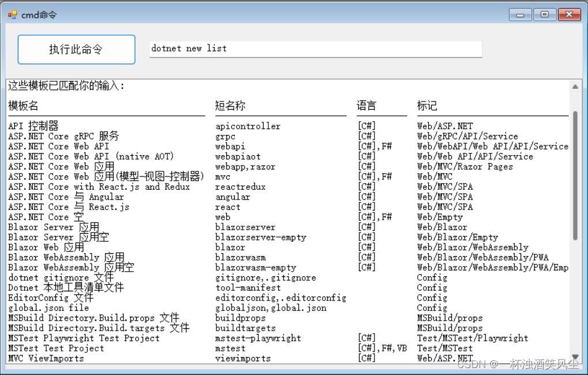Click the text 'globaljson,global.json'

271,309
